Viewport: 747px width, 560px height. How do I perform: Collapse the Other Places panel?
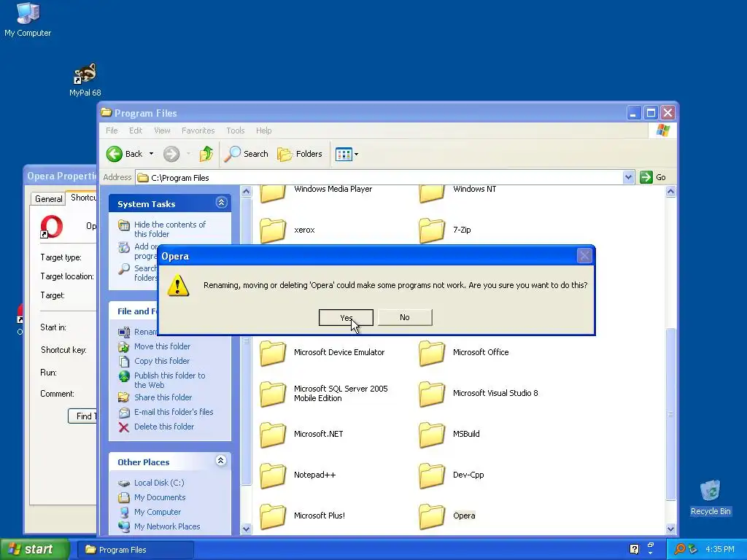pyautogui.click(x=220, y=461)
